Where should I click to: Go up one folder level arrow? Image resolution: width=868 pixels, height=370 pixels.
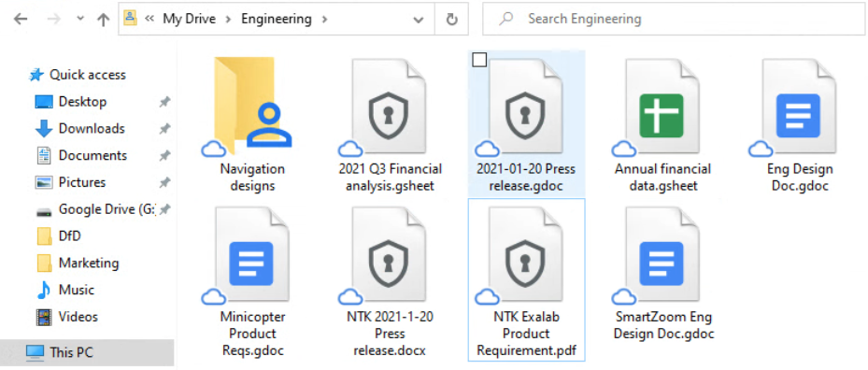click(x=103, y=20)
